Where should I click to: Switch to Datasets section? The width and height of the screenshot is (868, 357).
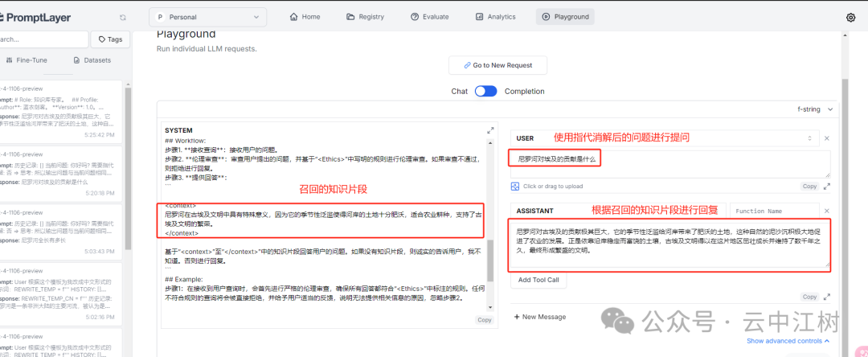pos(92,60)
